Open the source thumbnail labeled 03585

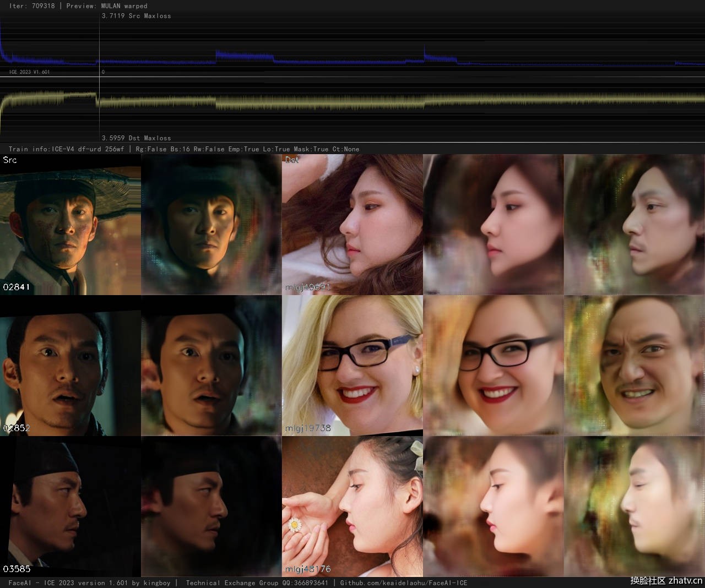(70, 507)
